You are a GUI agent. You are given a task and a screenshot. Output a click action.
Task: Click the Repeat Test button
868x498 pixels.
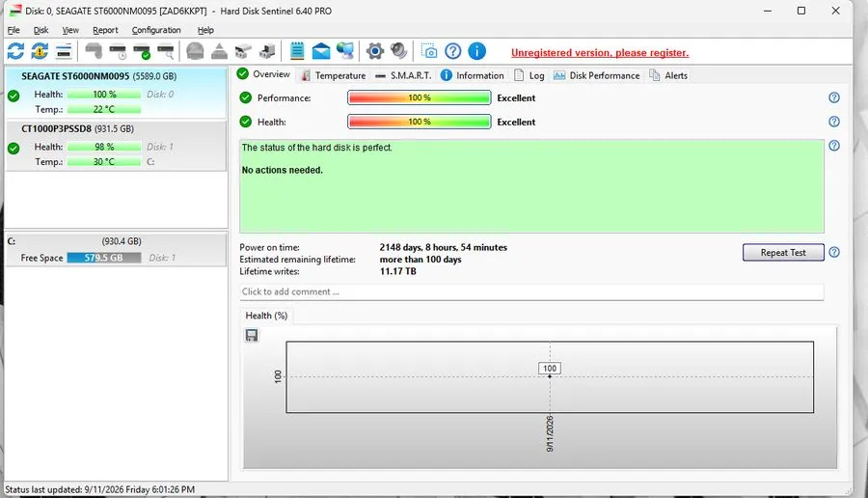tap(783, 252)
